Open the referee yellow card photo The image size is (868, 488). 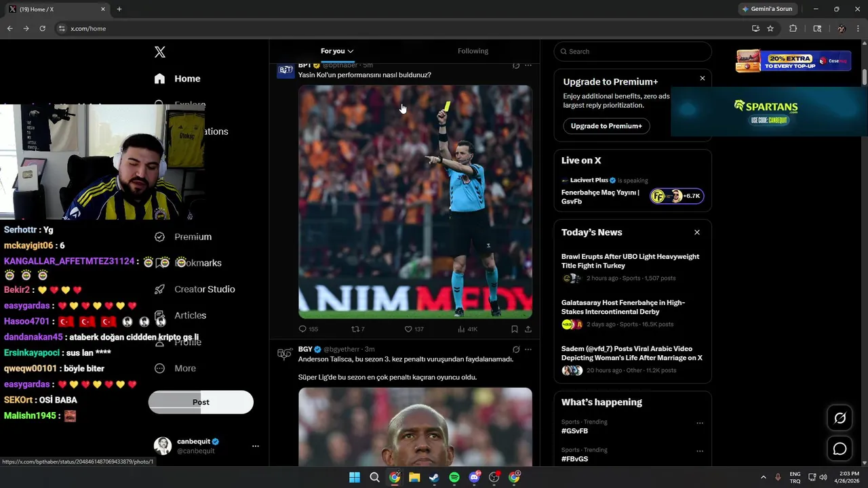[x=415, y=201]
